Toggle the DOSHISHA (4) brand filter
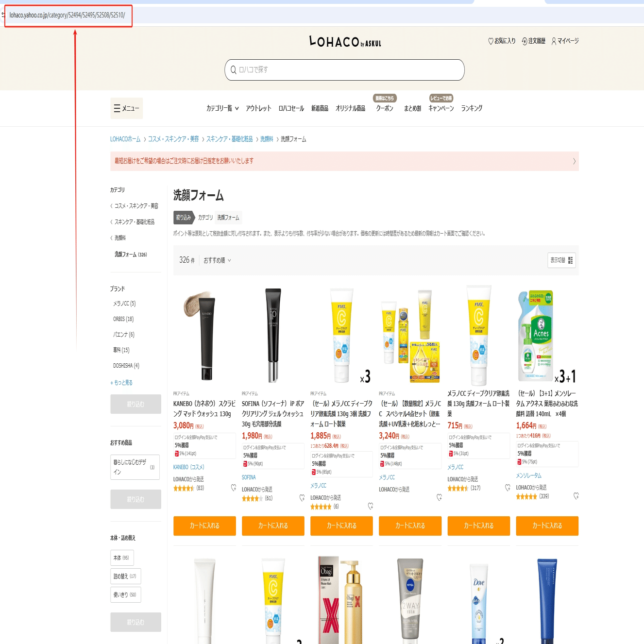Image resolution: width=644 pixels, height=644 pixels. click(x=126, y=366)
